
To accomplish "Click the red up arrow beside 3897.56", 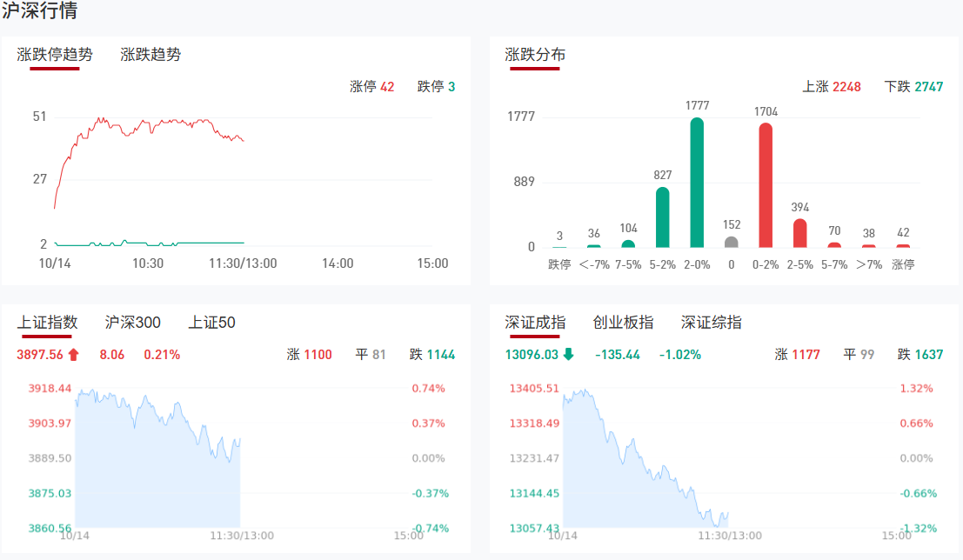I will [73, 355].
